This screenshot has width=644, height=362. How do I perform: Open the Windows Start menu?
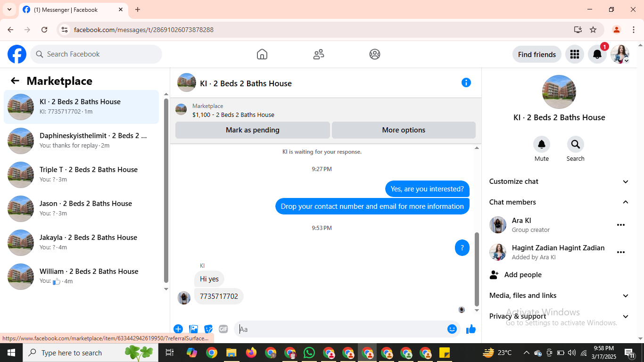click(x=11, y=353)
